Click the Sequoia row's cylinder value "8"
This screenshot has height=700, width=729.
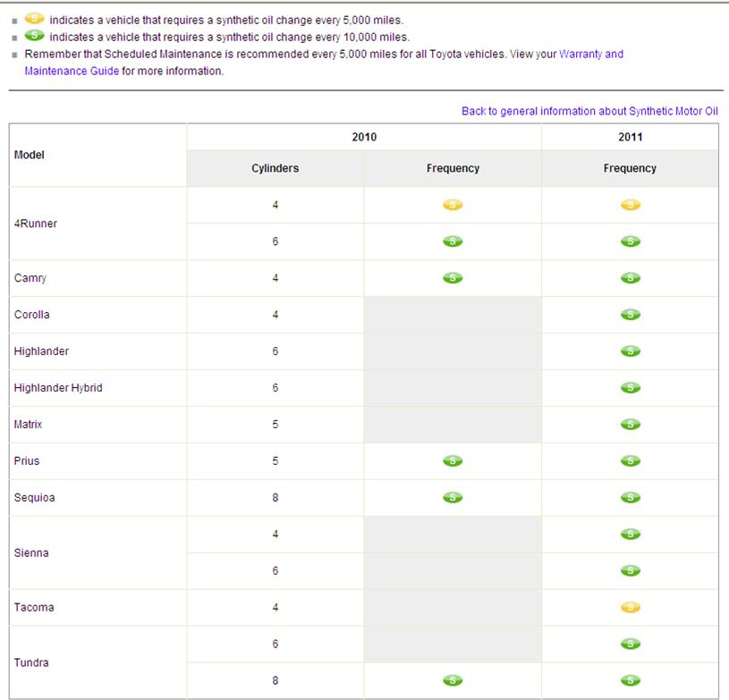tap(275, 498)
